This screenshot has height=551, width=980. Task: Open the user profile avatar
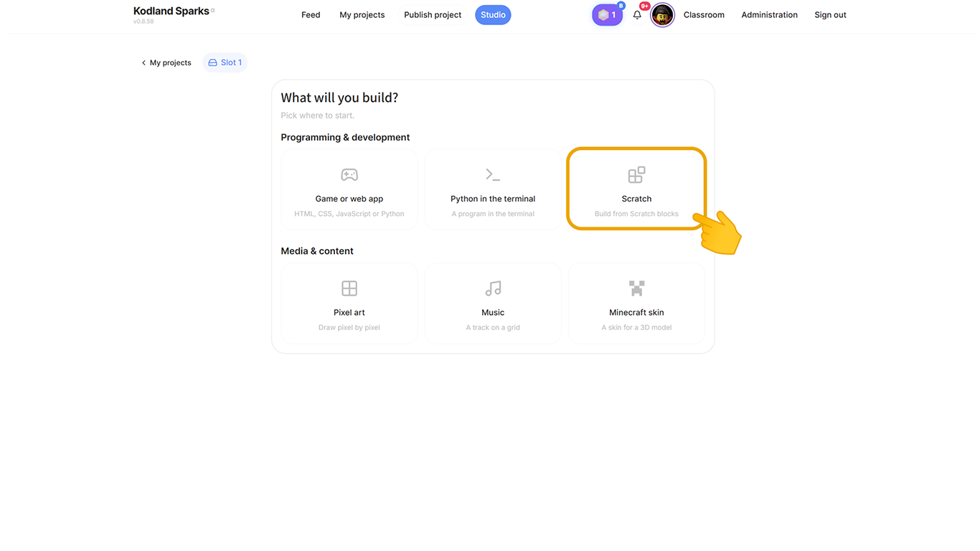point(662,15)
